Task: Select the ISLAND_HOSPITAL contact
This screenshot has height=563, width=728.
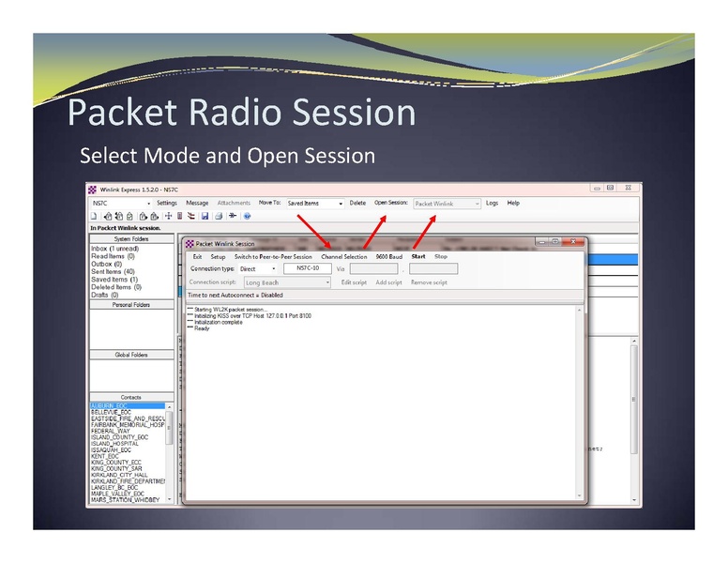Action: pyautogui.click(x=114, y=444)
